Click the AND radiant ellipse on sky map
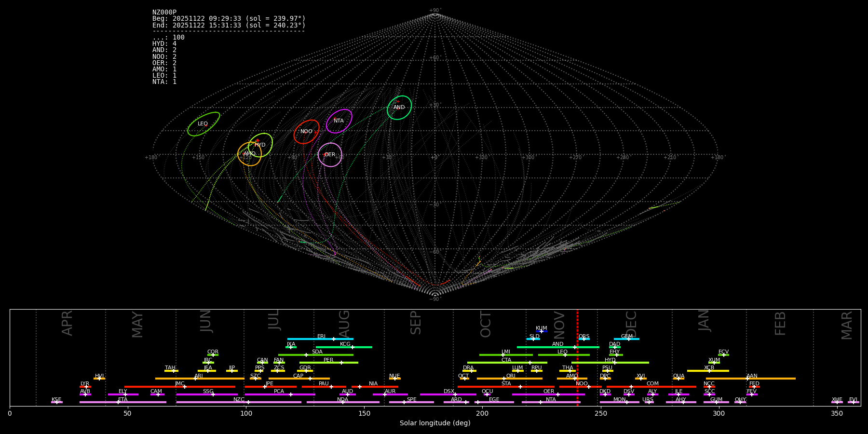Screen dimensions: 868x434 click(399, 108)
